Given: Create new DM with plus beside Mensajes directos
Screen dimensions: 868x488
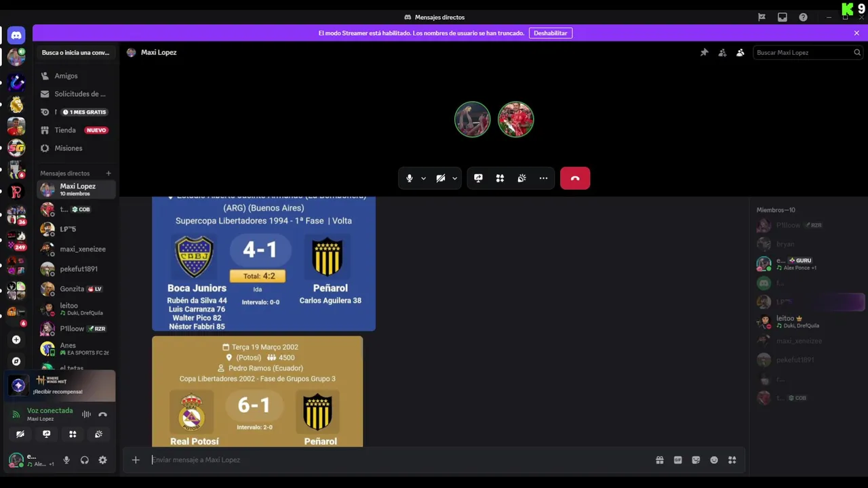Looking at the screenshot, I should [x=108, y=174].
